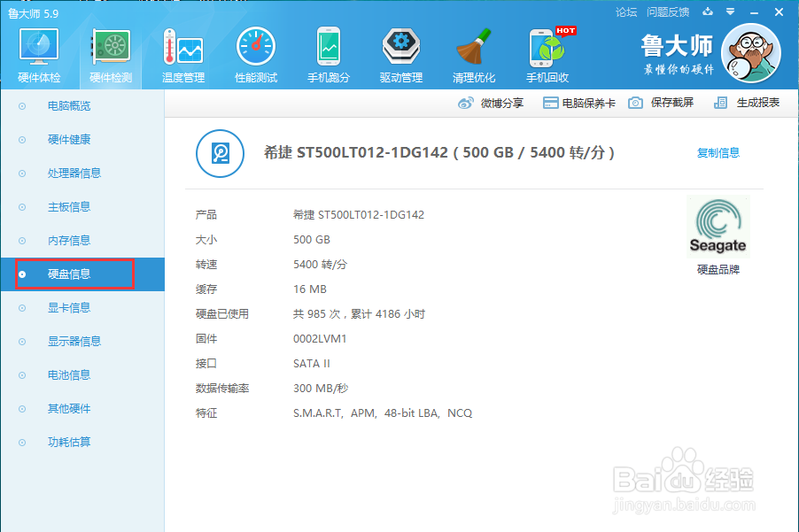Click the Weibo share icon

(x=465, y=103)
